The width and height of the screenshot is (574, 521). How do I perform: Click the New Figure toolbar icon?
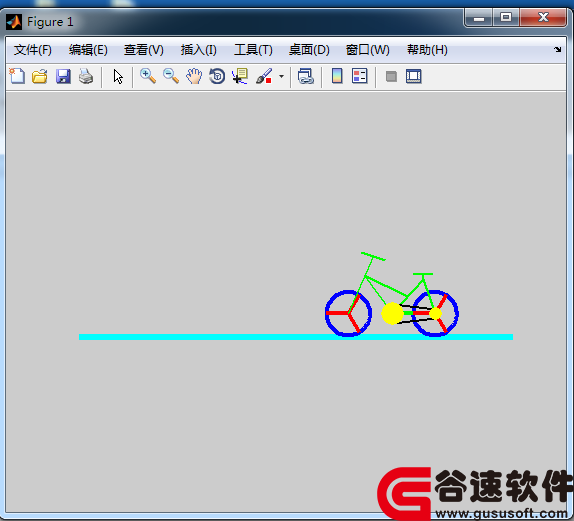coord(17,77)
